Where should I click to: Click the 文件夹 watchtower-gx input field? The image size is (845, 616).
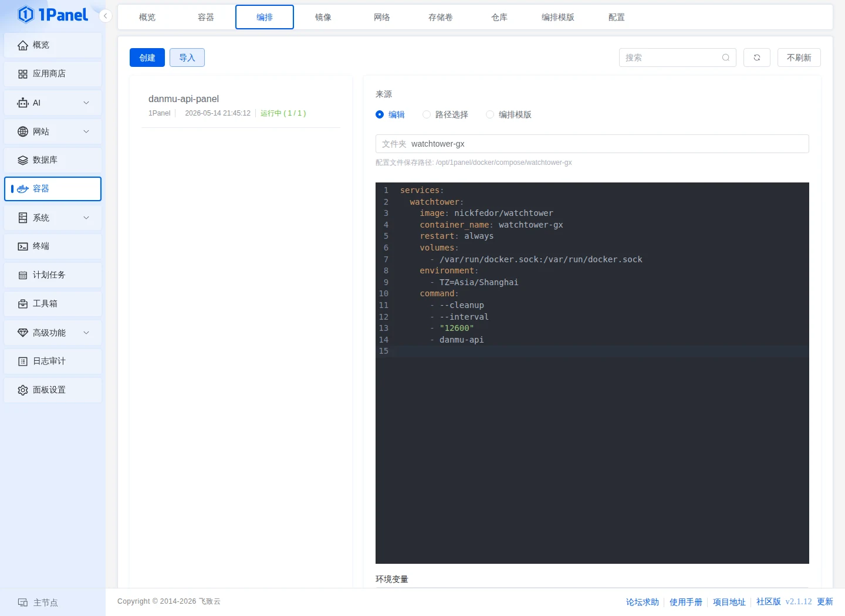(x=592, y=144)
